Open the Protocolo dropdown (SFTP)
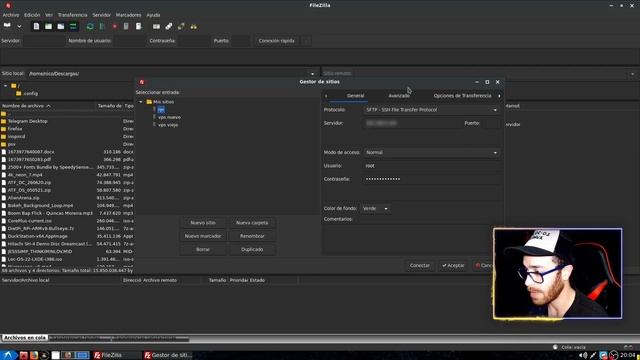This screenshot has height=360, width=640. tap(432, 110)
